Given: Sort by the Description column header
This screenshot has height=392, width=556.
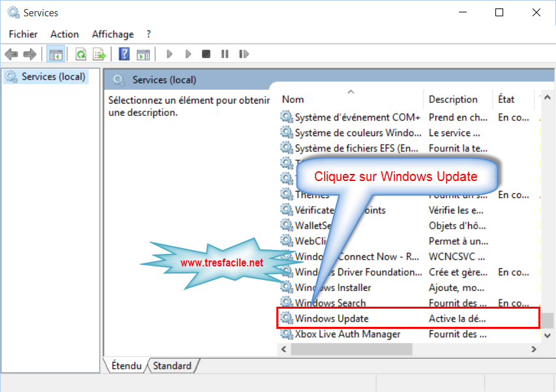Looking at the screenshot, I should pos(453,100).
